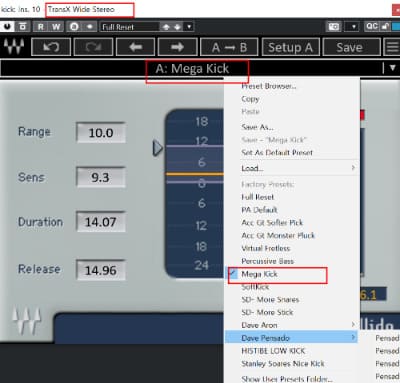Click the Release value 14.96 field
The image size is (400, 383).
coord(101,270)
